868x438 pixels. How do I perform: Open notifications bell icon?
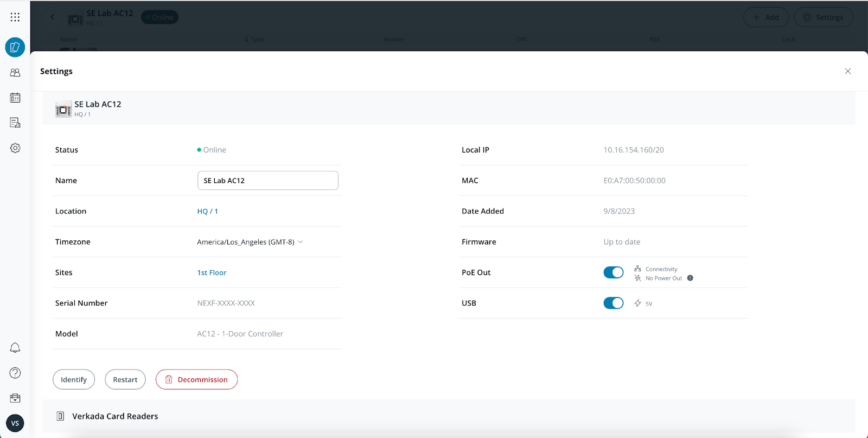coord(15,348)
